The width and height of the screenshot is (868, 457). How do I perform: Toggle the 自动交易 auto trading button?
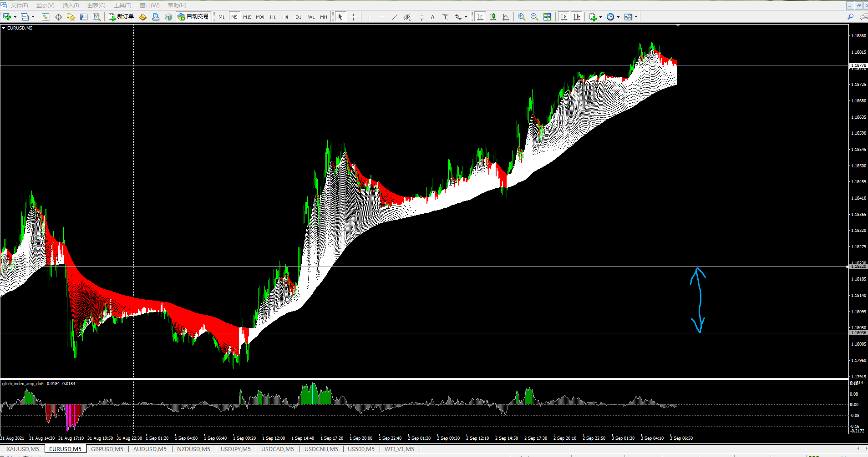tap(193, 17)
